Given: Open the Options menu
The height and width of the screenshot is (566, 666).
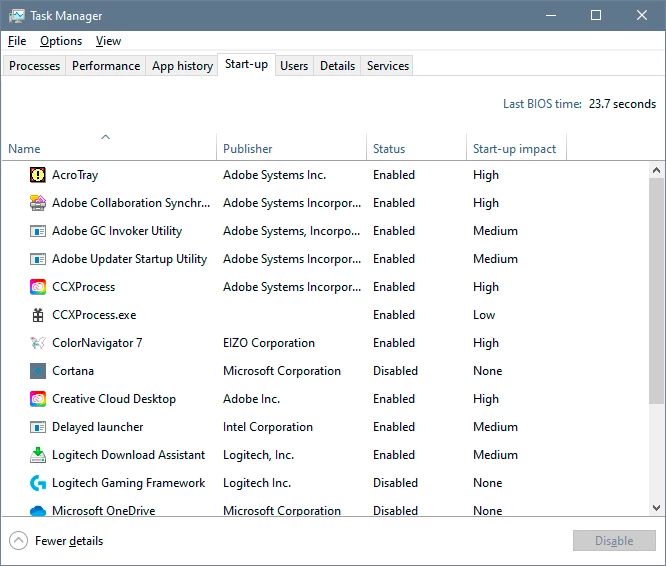Looking at the screenshot, I should pos(61,41).
